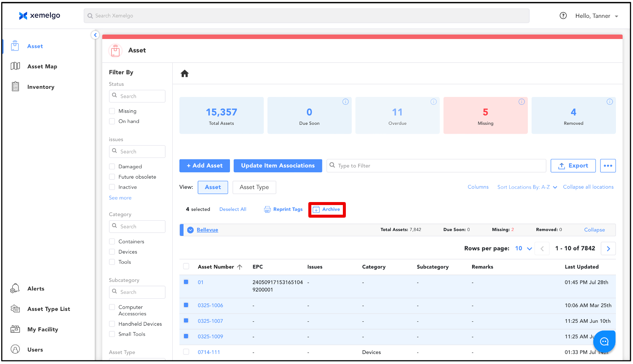Open the Hello, Tanner user dropdown
Screen dimensions: 633x364
point(597,16)
